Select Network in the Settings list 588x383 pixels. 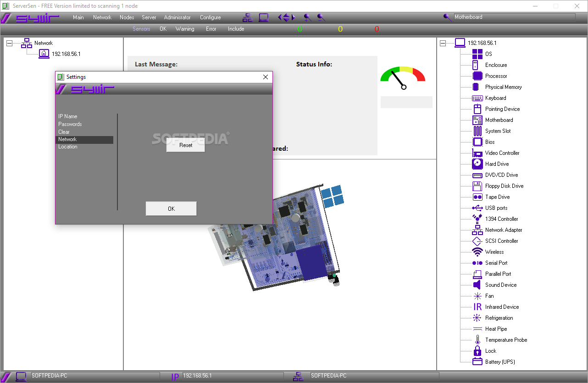pyautogui.click(x=84, y=139)
